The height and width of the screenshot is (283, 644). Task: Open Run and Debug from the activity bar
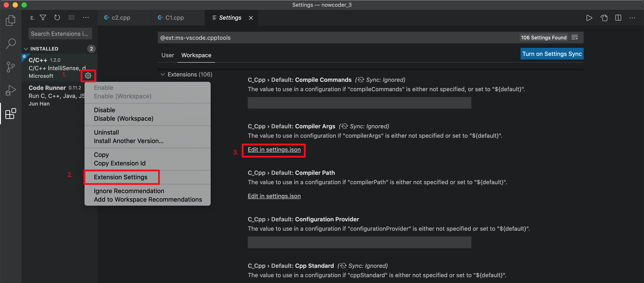(x=10, y=90)
